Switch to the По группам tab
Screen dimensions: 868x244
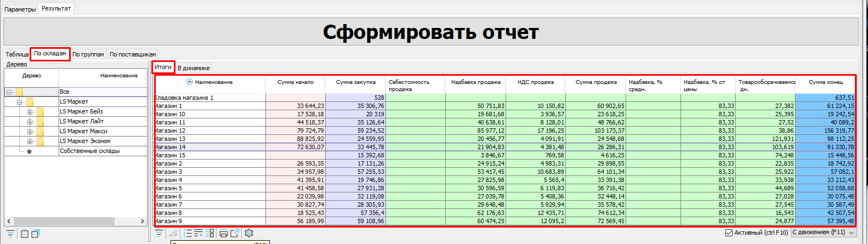(x=88, y=54)
